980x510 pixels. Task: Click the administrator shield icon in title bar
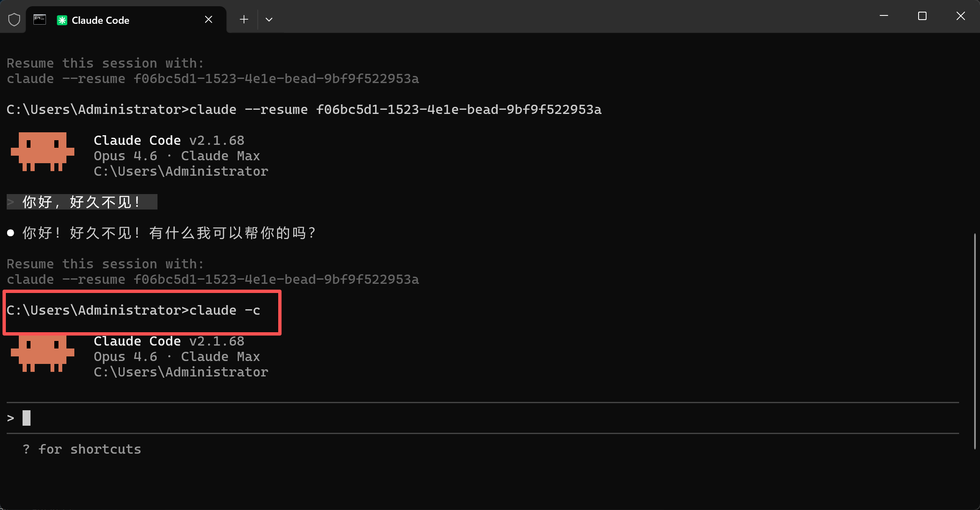14,20
